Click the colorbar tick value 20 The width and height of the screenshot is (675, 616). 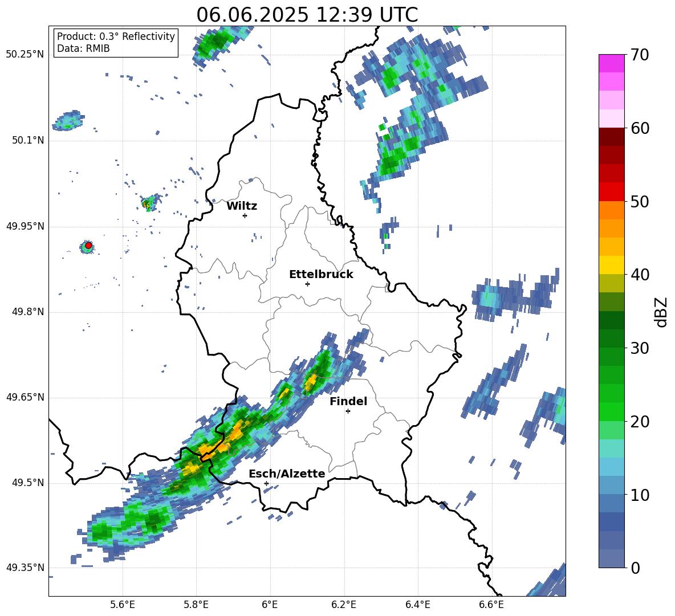click(x=640, y=422)
